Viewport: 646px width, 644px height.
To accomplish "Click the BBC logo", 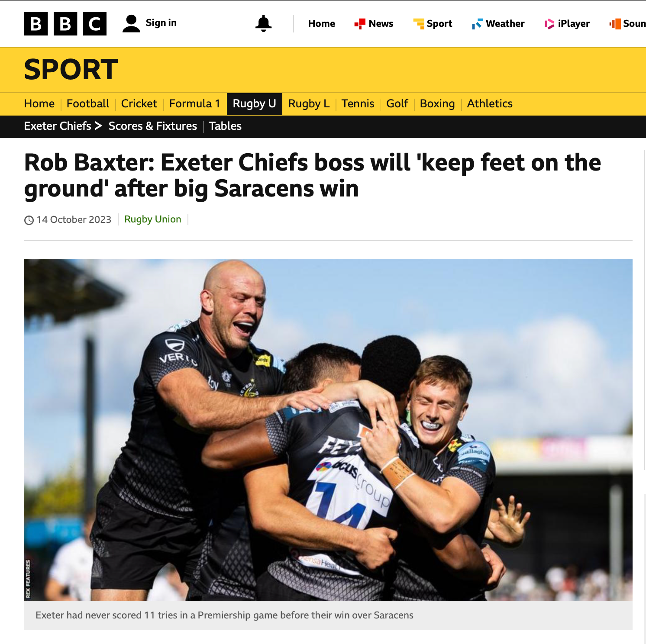I will pyautogui.click(x=65, y=24).
